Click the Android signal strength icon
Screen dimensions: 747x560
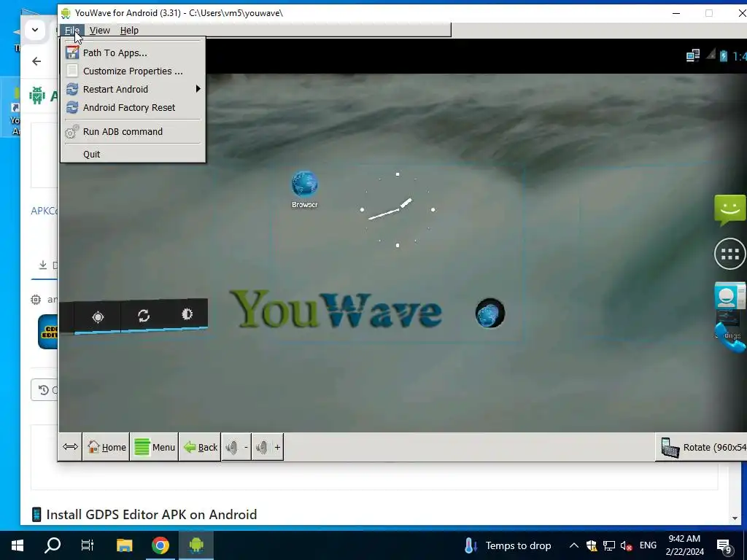click(711, 55)
